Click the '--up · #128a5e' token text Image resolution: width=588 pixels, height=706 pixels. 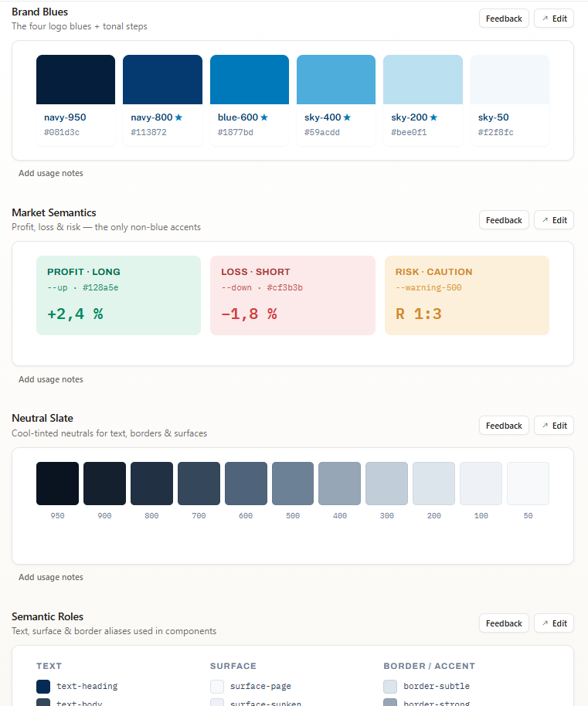click(83, 287)
